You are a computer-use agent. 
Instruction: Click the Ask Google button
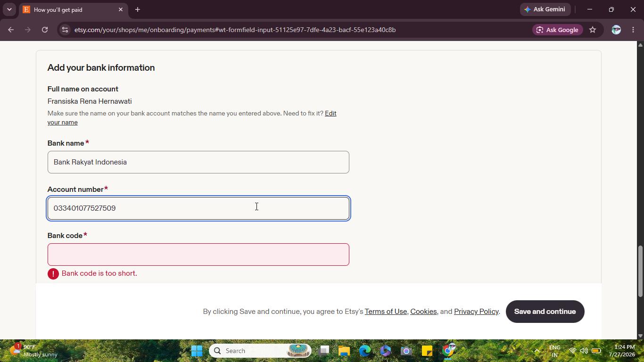[557, 30]
